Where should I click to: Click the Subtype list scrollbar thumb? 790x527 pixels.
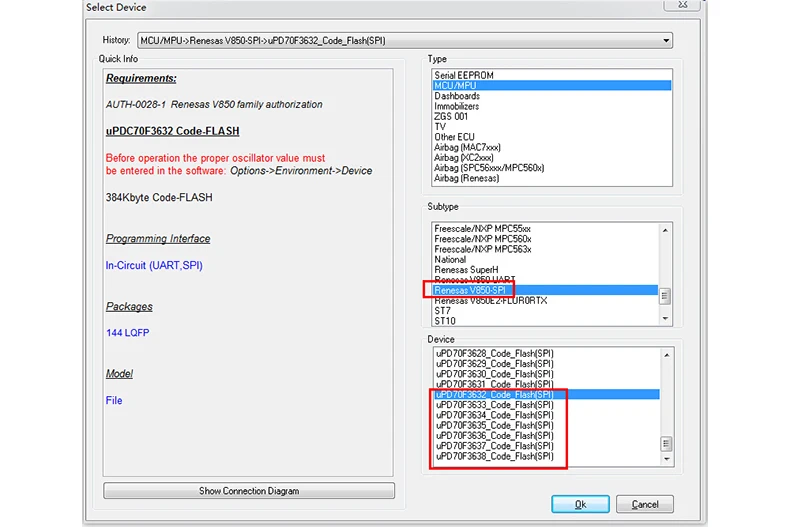(x=665, y=296)
